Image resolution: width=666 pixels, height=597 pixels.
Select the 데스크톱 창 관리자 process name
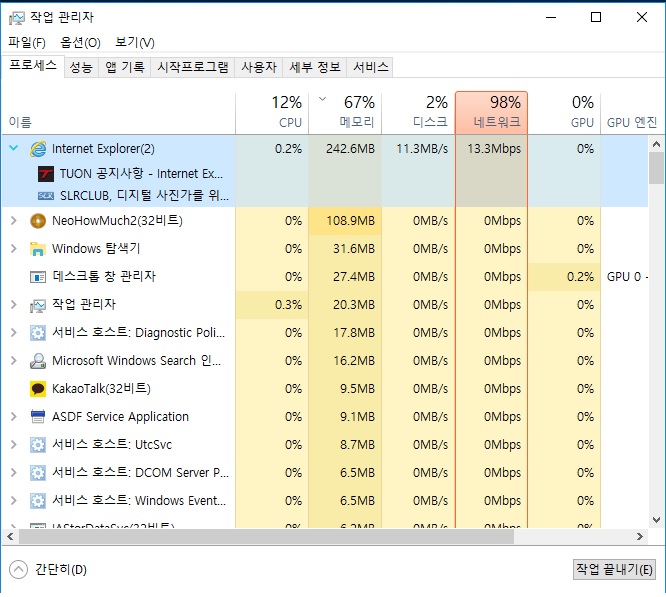point(104,277)
